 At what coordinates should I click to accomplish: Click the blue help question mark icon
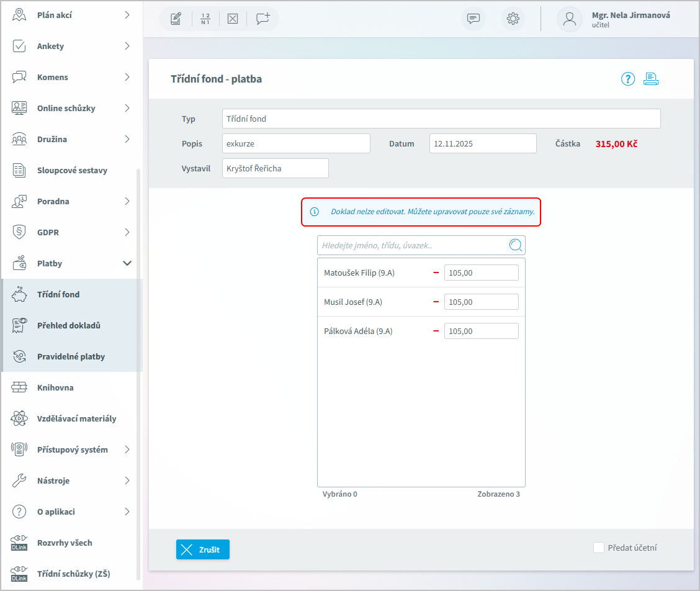point(628,79)
